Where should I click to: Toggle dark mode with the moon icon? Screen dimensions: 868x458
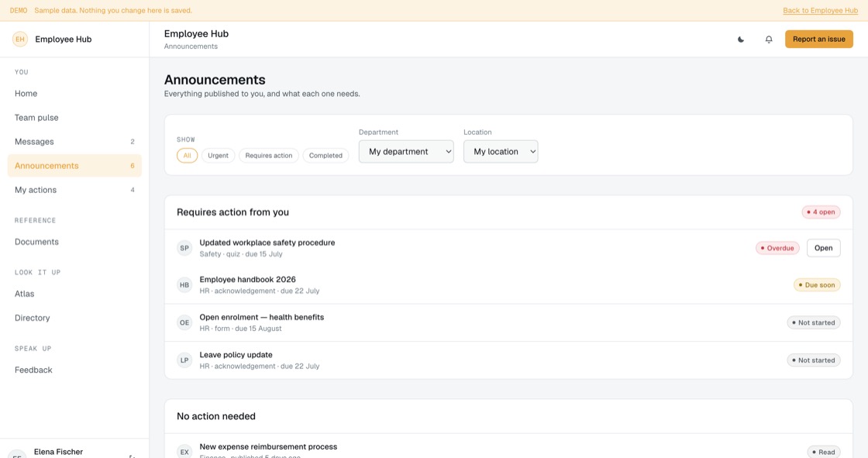(741, 40)
